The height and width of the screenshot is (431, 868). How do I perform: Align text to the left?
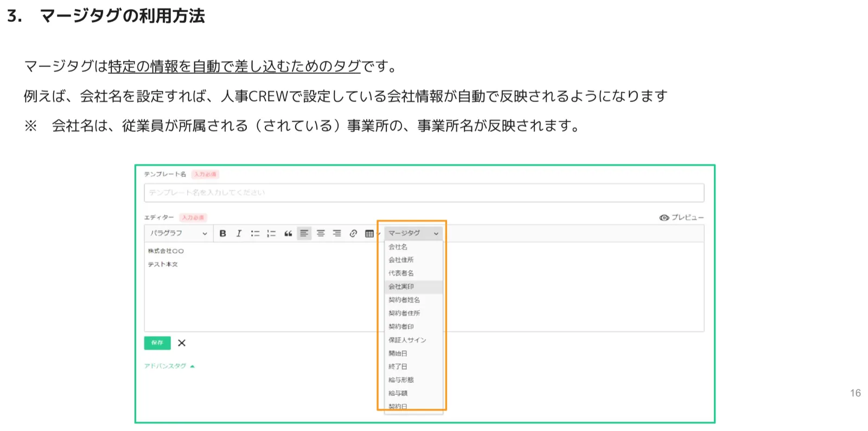304,233
